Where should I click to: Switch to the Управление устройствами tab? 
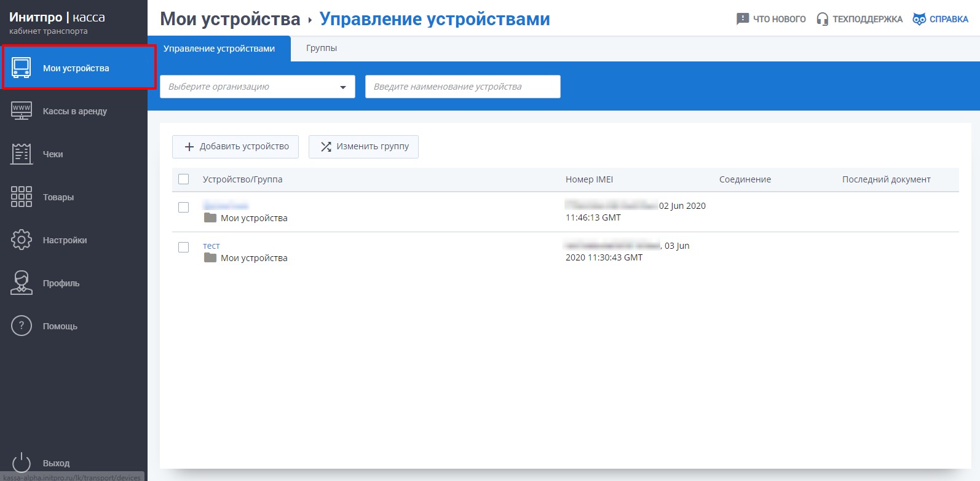219,49
